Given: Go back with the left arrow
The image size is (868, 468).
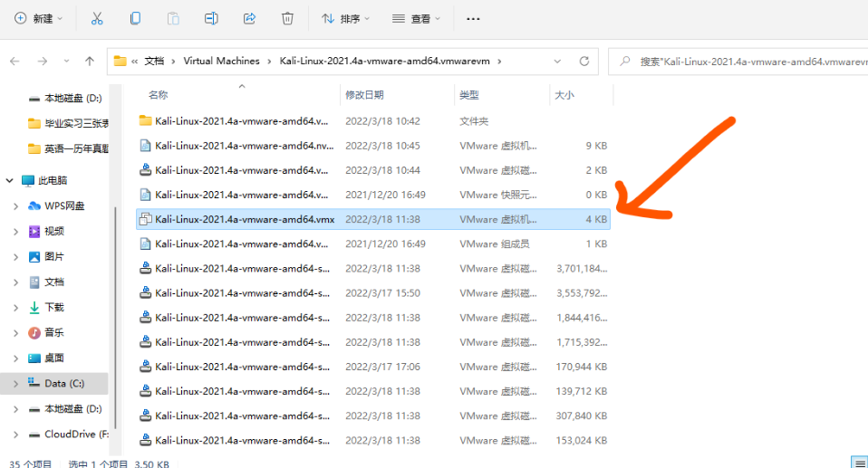Looking at the screenshot, I should click(14, 62).
